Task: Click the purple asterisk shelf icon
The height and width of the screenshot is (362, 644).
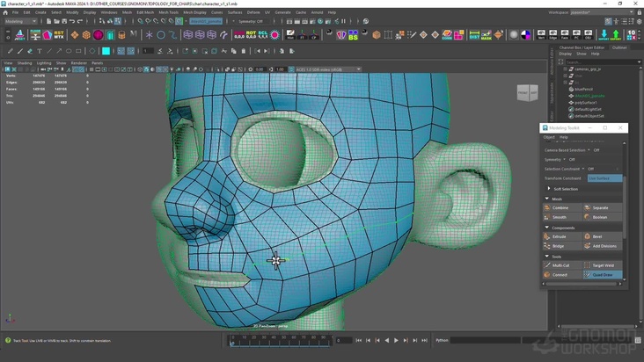Action: (x=149, y=35)
